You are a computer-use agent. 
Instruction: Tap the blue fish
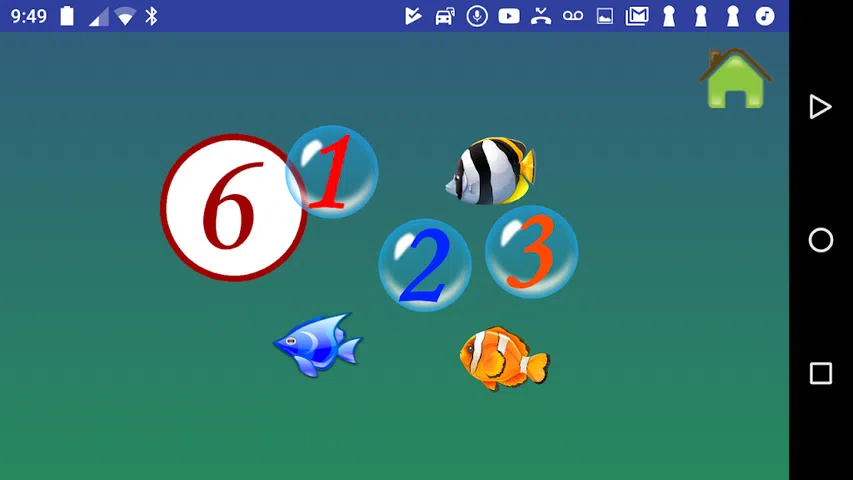pos(317,344)
